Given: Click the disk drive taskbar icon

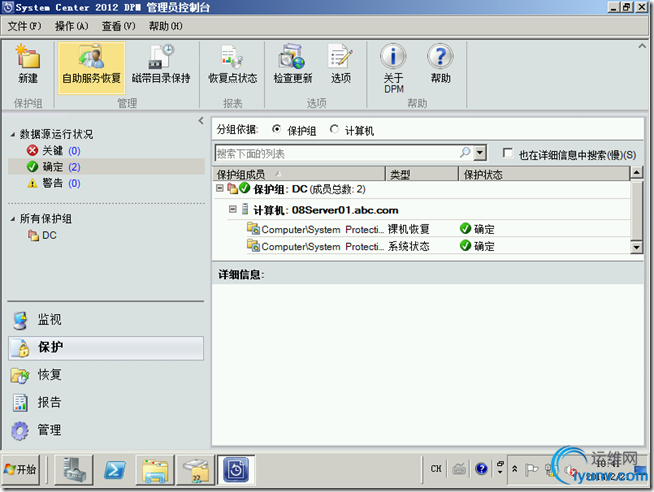Looking at the screenshot, I should tap(196, 470).
